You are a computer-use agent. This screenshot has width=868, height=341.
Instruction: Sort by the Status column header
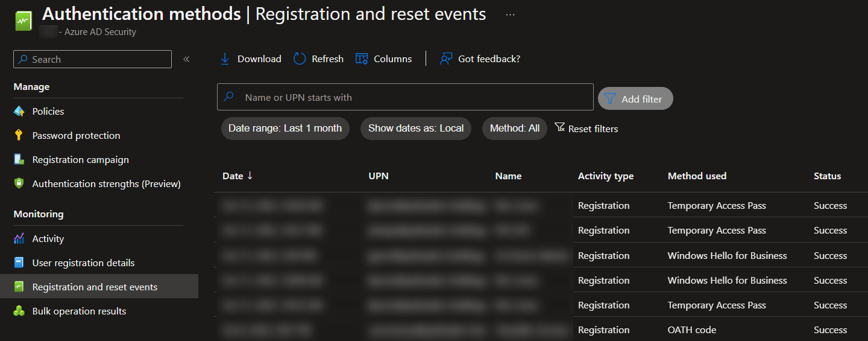coord(827,176)
